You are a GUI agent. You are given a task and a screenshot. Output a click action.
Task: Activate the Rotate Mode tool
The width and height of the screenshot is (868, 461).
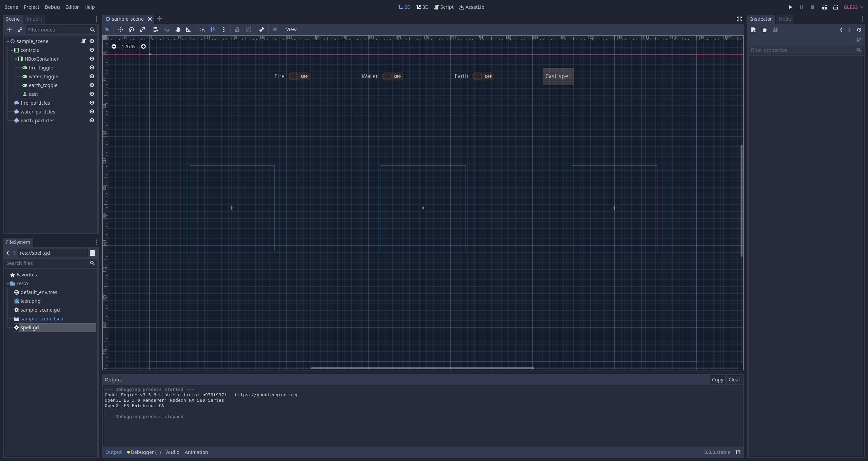[132, 29]
